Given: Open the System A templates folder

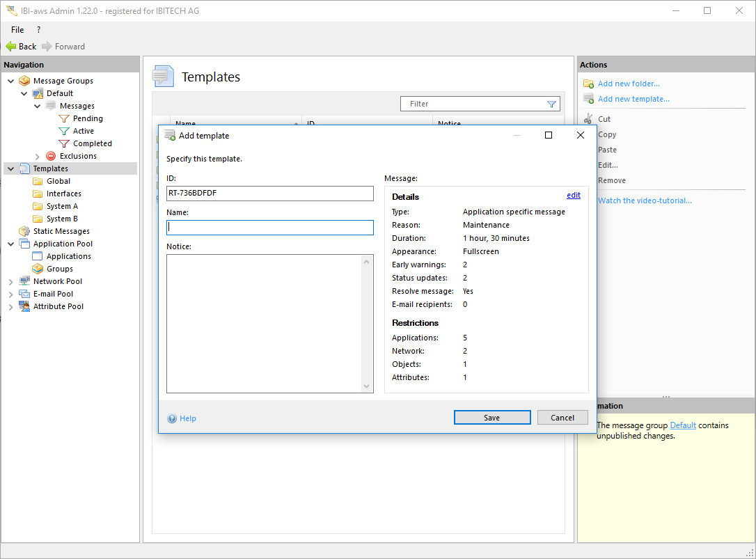Looking at the screenshot, I should (x=61, y=206).
